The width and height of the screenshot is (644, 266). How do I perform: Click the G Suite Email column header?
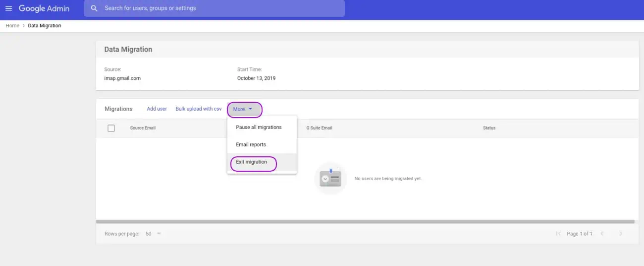tap(319, 128)
